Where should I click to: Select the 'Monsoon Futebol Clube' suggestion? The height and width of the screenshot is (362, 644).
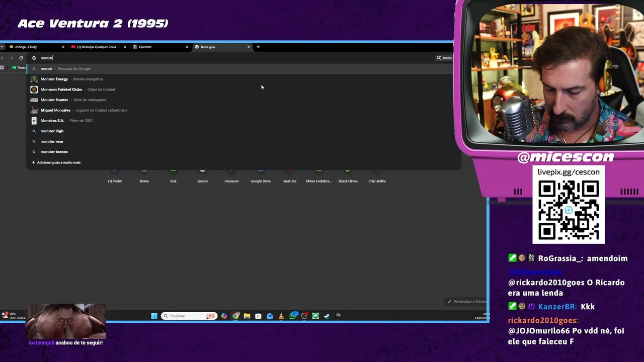pyautogui.click(x=244, y=89)
